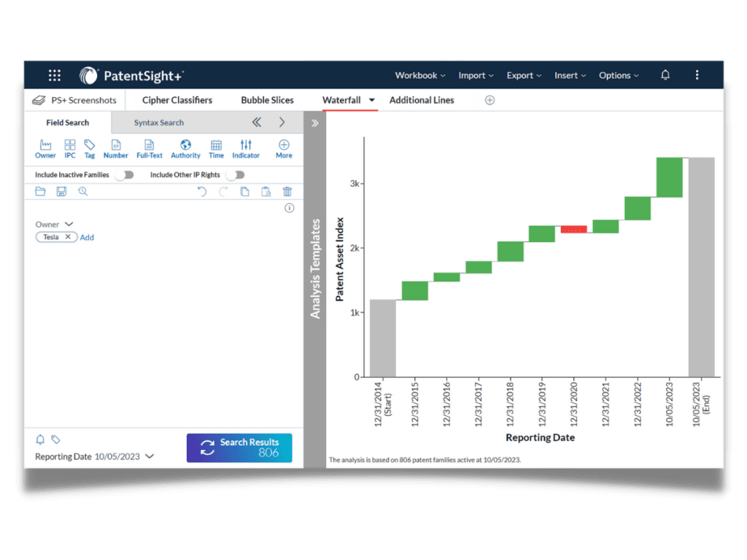
Task: Add an Owner search field
Action: pyautogui.click(x=45, y=149)
